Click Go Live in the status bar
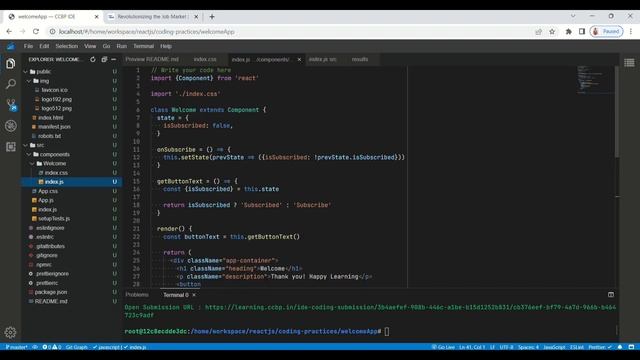Screen dimensions: 640x360 443,347
